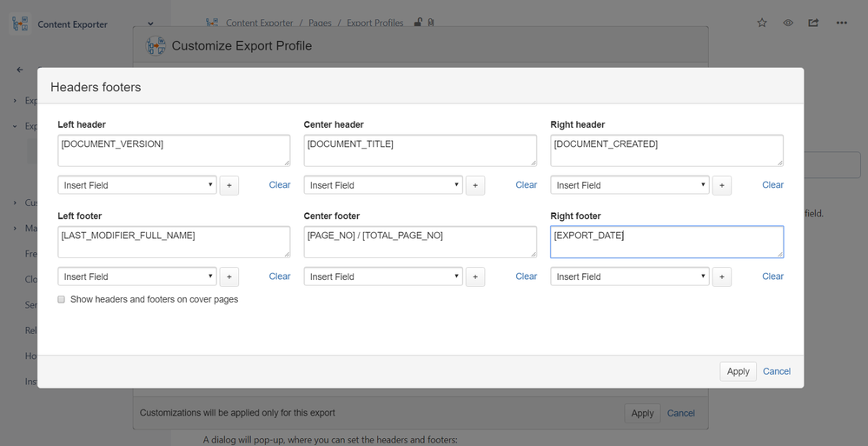Enable Show headers and footers on cover pages
868x446 pixels.
tap(62, 299)
